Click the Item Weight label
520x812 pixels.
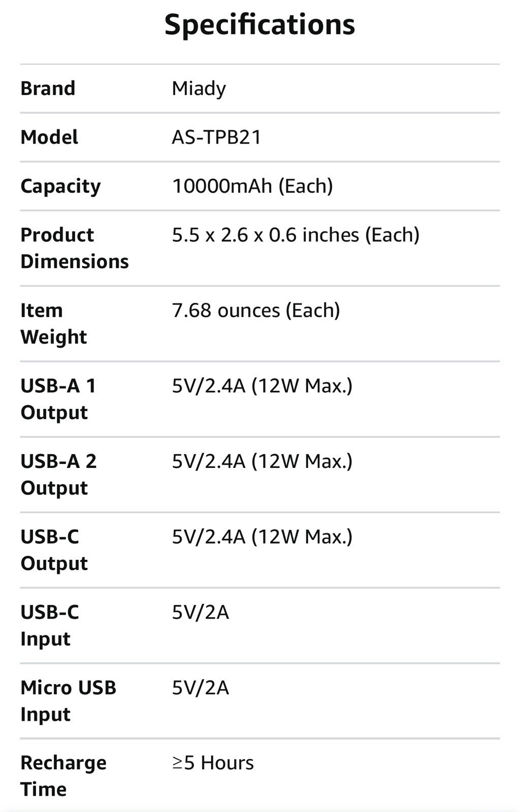tap(53, 323)
